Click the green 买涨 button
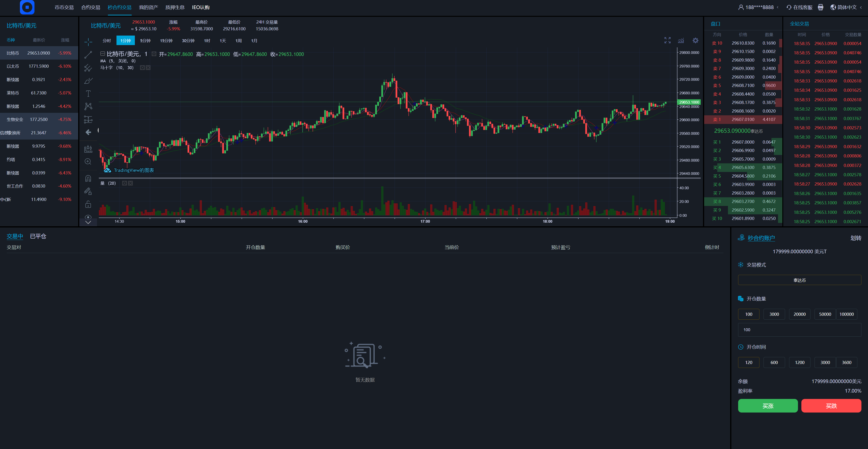 click(768, 406)
